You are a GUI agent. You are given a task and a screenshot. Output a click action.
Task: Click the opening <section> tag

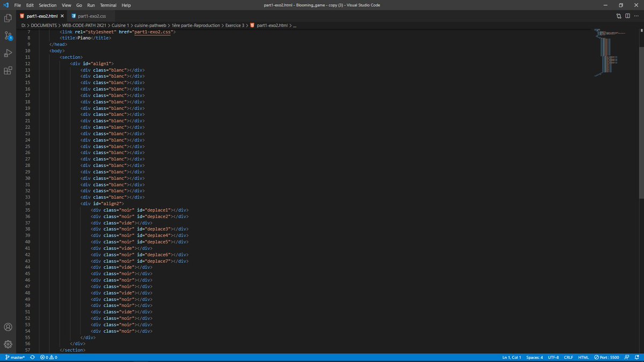pyautogui.click(x=71, y=57)
